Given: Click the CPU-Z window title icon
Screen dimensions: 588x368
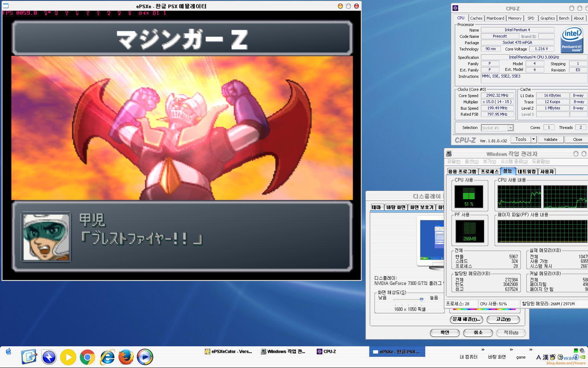Looking at the screenshot, I should click(455, 8).
